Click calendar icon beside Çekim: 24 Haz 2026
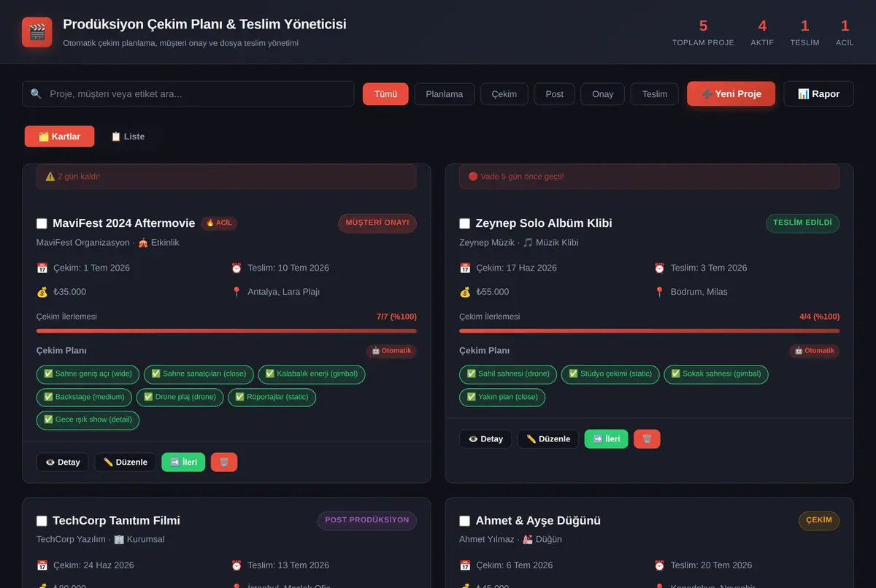 [42, 565]
